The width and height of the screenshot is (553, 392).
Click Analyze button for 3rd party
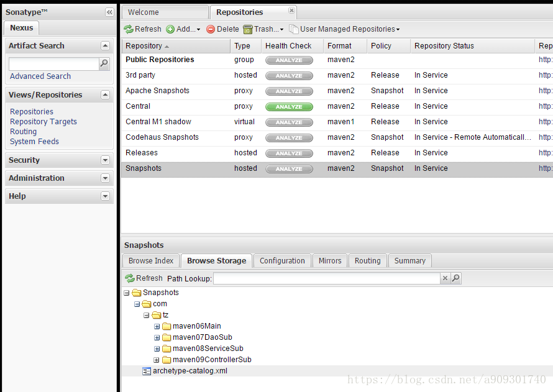[289, 76]
